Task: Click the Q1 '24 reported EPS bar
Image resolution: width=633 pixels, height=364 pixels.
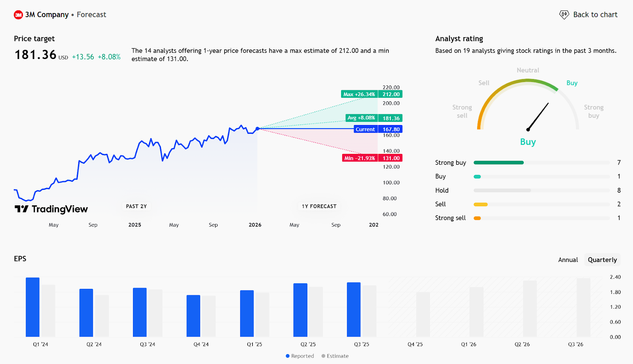Action: point(32,307)
